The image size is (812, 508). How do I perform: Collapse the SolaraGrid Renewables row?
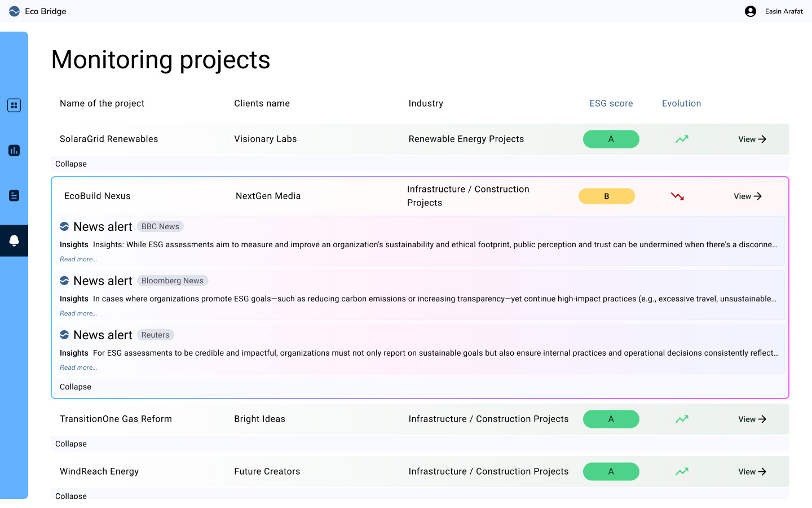coord(71,164)
